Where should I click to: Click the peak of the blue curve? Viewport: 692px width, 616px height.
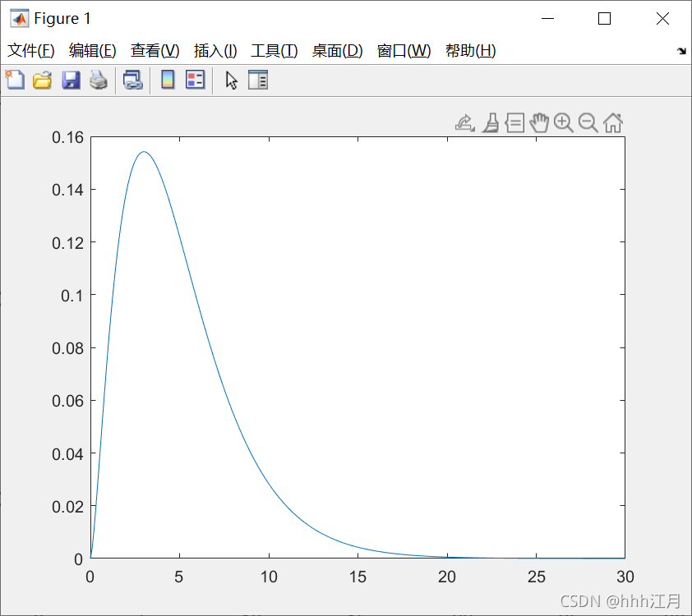pos(144,152)
